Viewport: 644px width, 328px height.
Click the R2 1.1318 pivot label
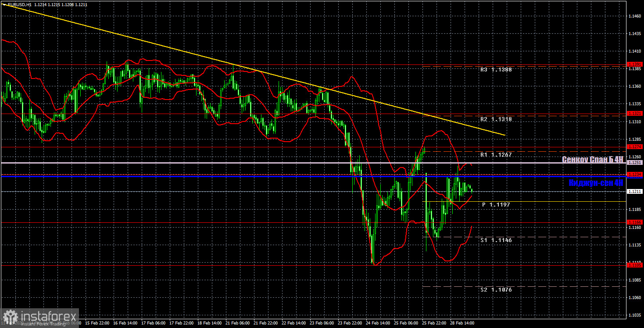[x=495, y=119]
